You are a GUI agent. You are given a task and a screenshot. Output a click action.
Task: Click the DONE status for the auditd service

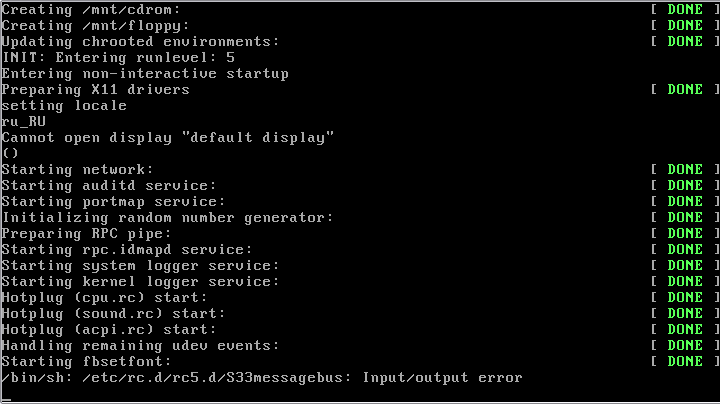pyautogui.click(x=685, y=185)
